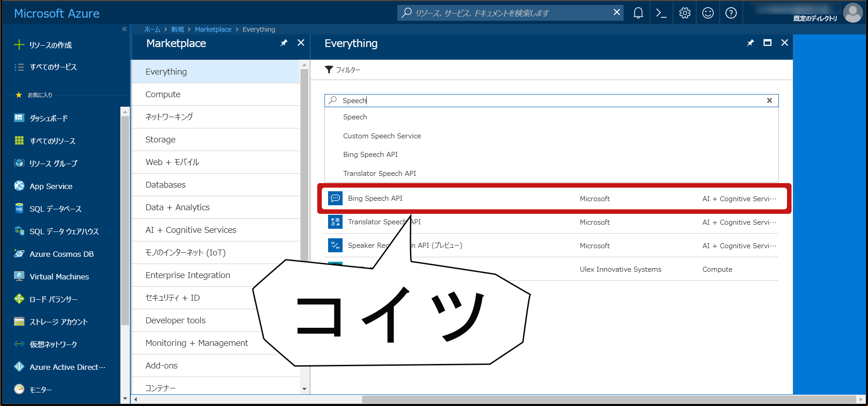Open Speaker Recognition API result icon
This screenshot has height=406, width=868.
pyautogui.click(x=335, y=245)
